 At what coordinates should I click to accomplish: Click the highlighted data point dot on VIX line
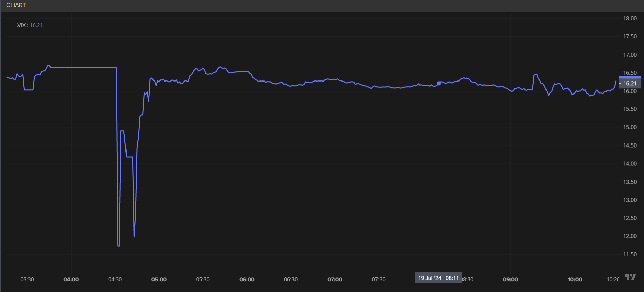point(439,83)
